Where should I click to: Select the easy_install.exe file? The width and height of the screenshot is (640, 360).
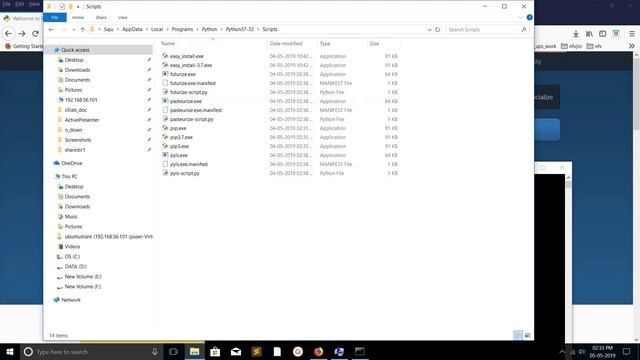pos(187,56)
